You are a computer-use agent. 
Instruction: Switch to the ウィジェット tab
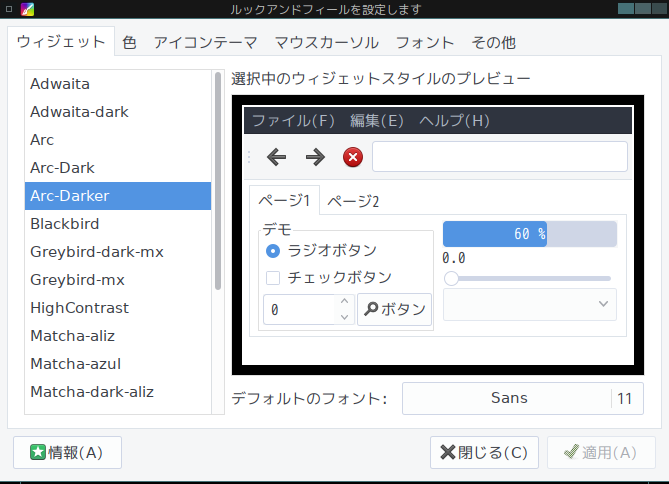pos(61,42)
